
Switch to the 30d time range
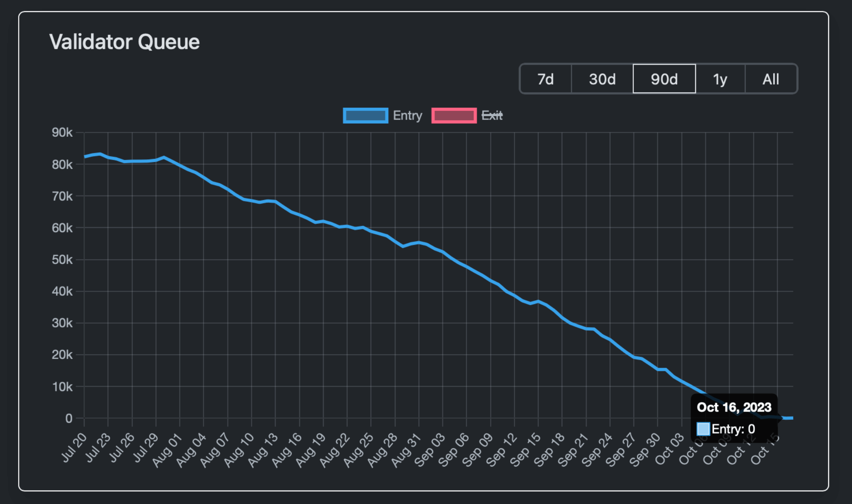[x=602, y=79]
